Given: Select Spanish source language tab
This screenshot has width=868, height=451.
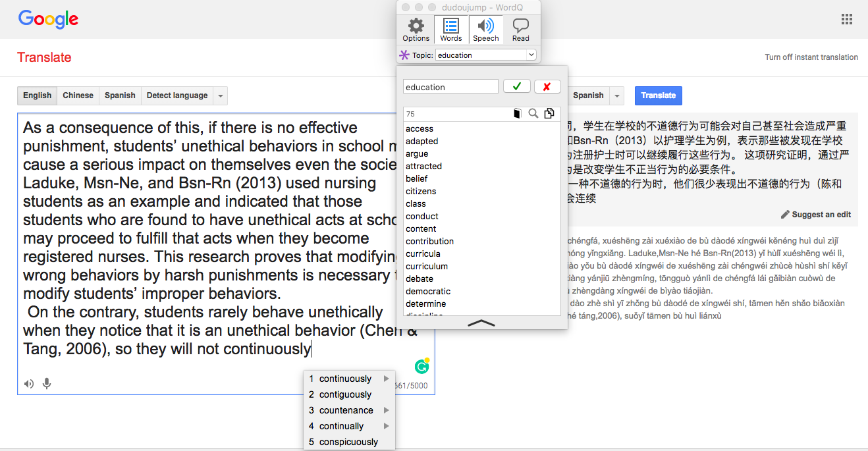Looking at the screenshot, I should click(x=120, y=95).
